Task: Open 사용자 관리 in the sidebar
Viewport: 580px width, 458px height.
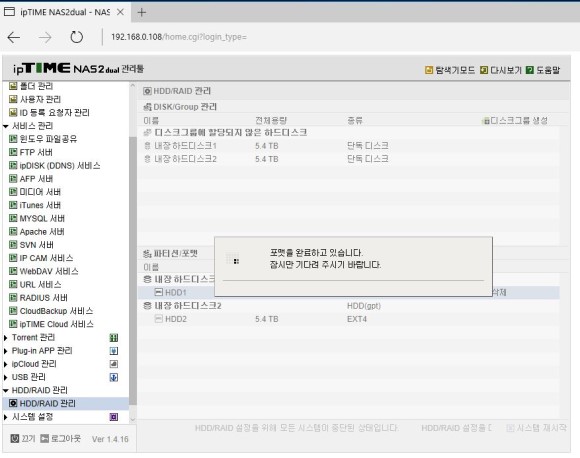Action: pos(35,99)
